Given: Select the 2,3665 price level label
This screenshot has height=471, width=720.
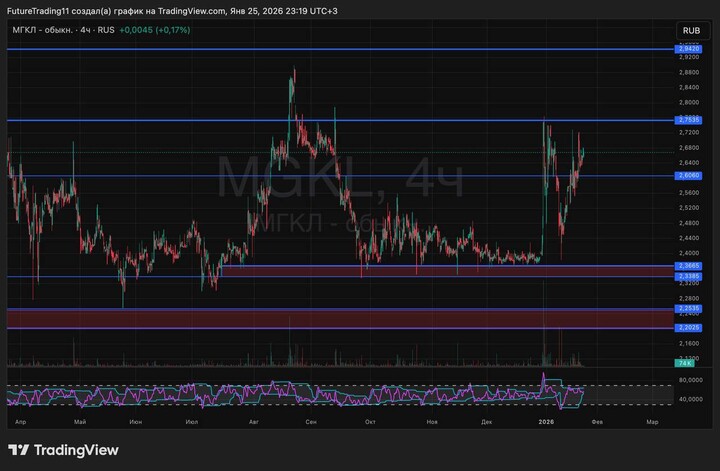Looking at the screenshot, I should 688,267.
